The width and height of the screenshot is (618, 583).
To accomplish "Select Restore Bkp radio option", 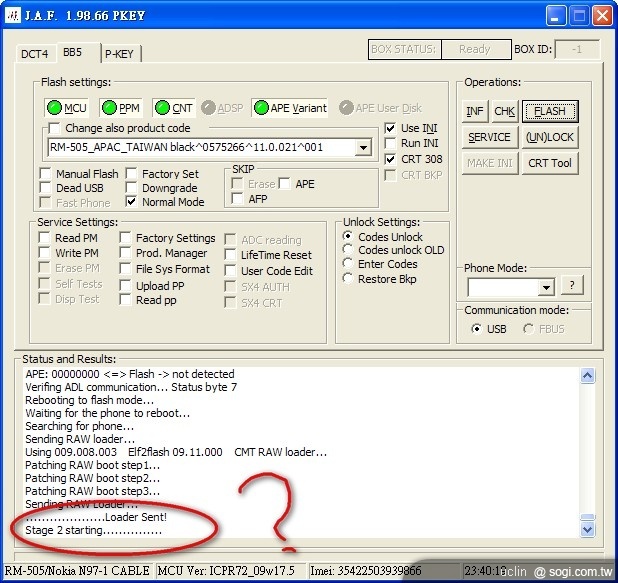I will 348,279.
